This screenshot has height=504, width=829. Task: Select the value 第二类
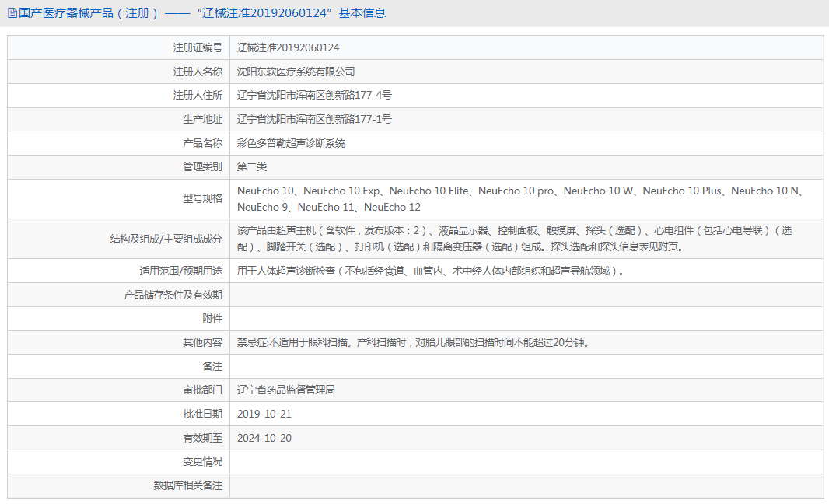252,166
